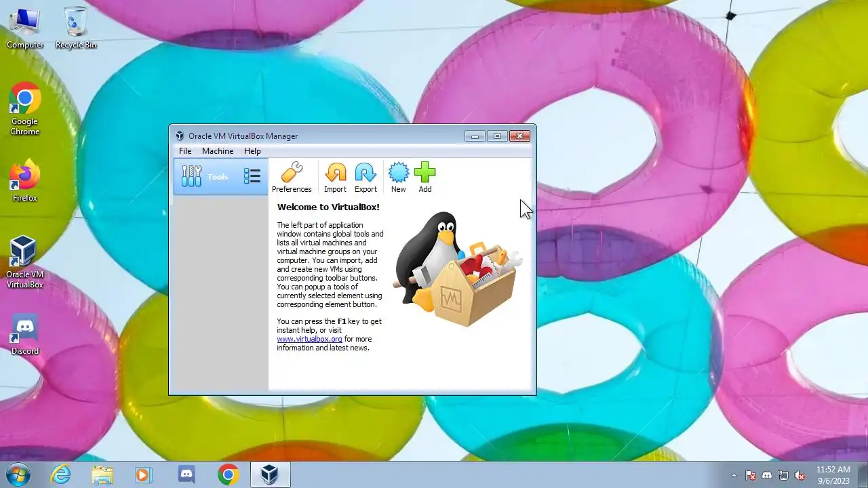868x488 pixels.
Task: Open the Windows Start menu
Action: tap(18, 474)
